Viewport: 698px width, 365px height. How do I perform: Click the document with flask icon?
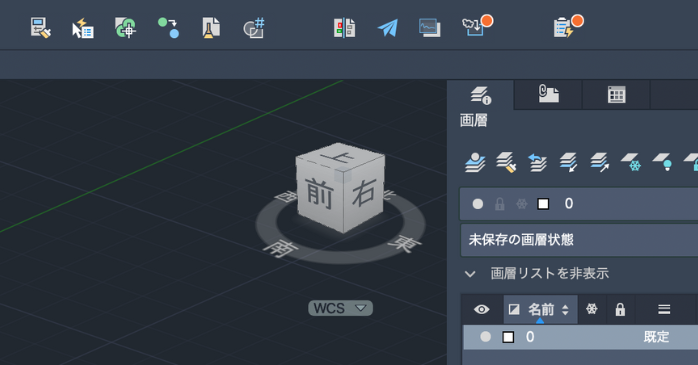[x=211, y=28]
